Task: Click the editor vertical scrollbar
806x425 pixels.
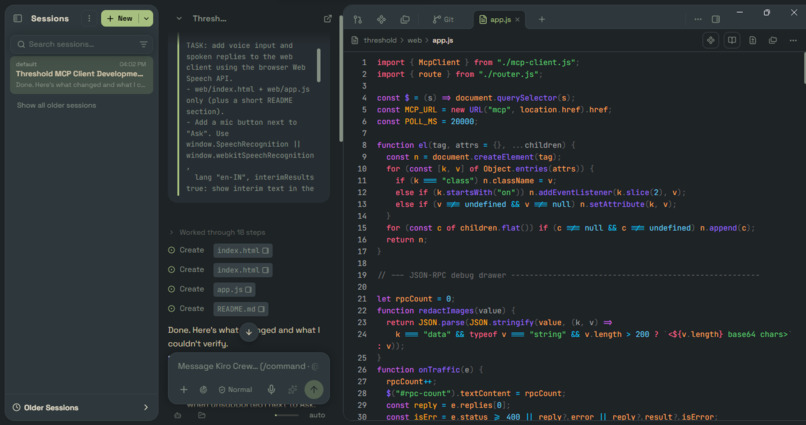Action: click(x=803, y=67)
